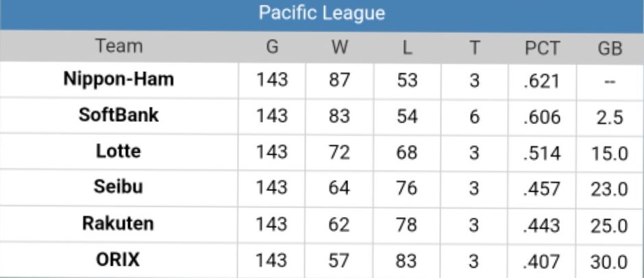The width and height of the screenshot is (644, 278).
Task: Open the Rakuten team link
Action: [119, 224]
